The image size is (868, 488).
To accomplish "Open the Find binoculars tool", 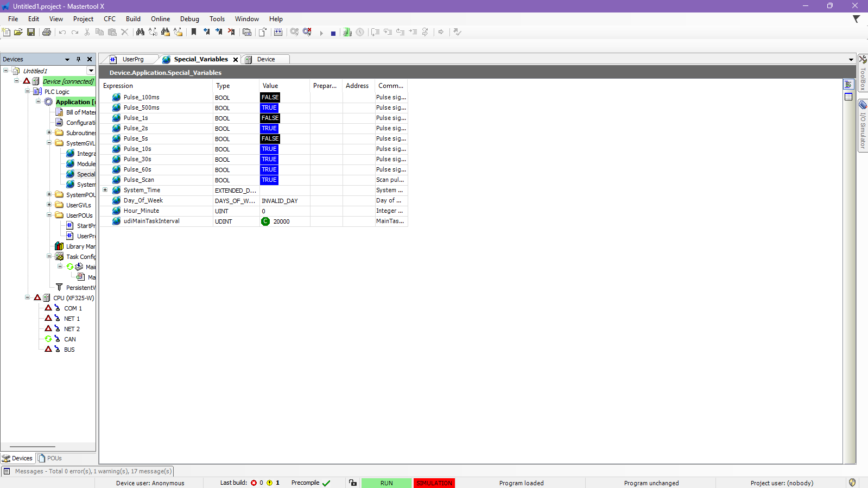I will coord(140,33).
